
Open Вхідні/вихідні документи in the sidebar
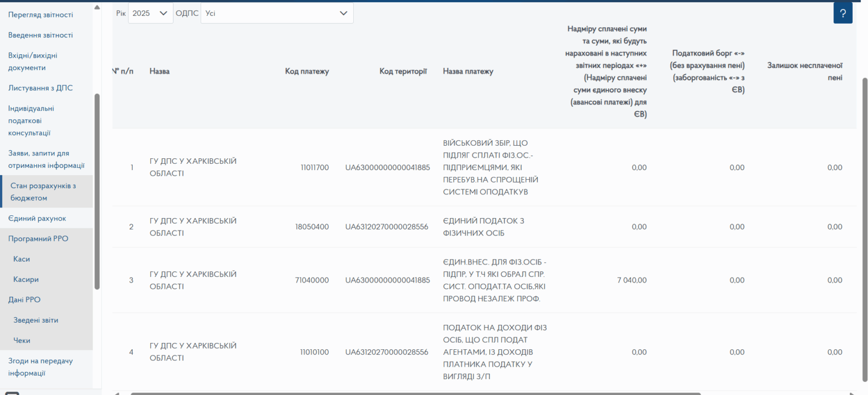[x=33, y=62]
